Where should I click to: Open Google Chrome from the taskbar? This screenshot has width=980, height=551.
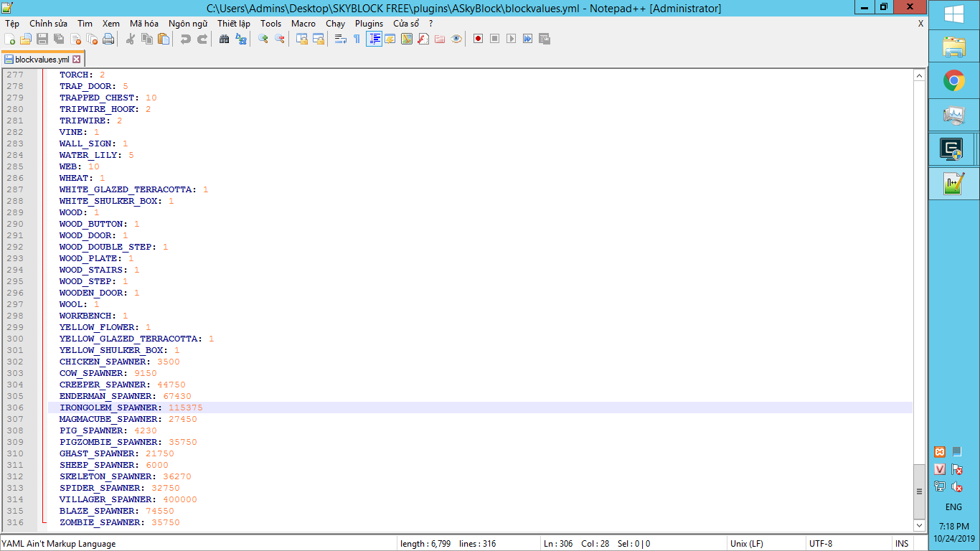[953, 81]
